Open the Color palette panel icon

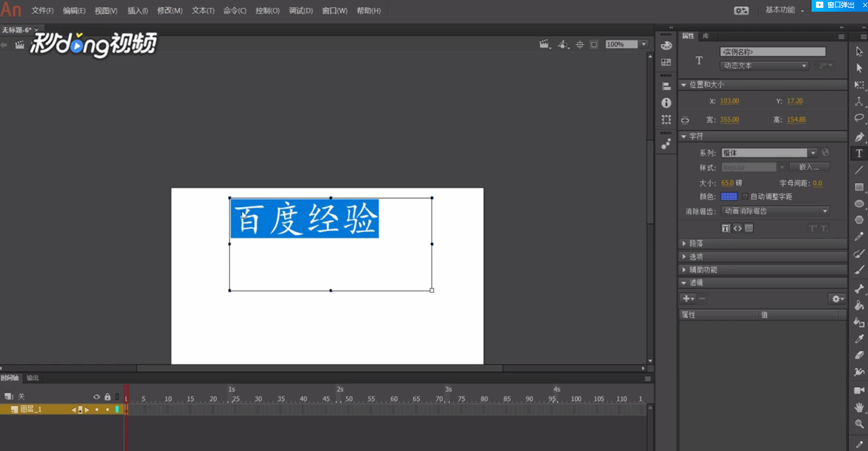tap(666, 46)
